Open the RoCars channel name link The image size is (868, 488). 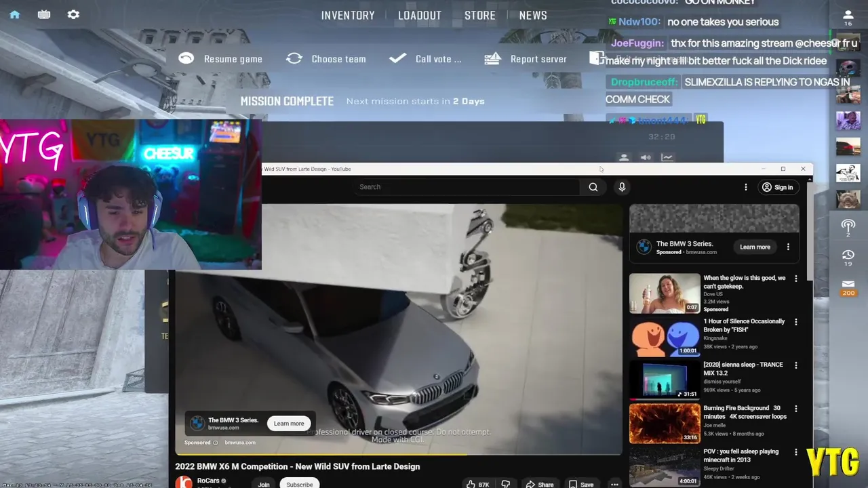(208, 481)
